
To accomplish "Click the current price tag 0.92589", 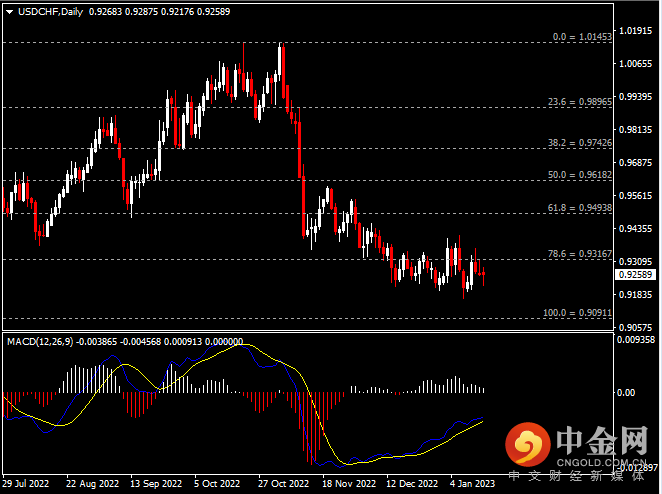I will click(637, 273).
